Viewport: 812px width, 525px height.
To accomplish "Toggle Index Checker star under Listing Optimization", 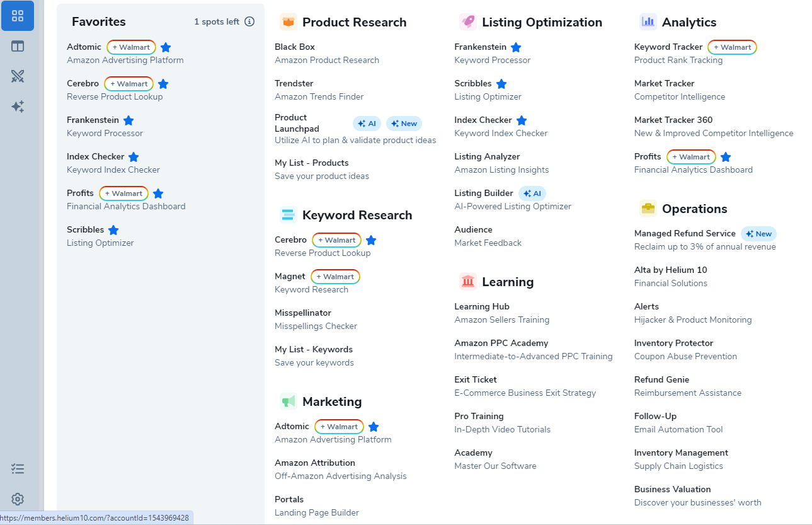I will [522, 120].
